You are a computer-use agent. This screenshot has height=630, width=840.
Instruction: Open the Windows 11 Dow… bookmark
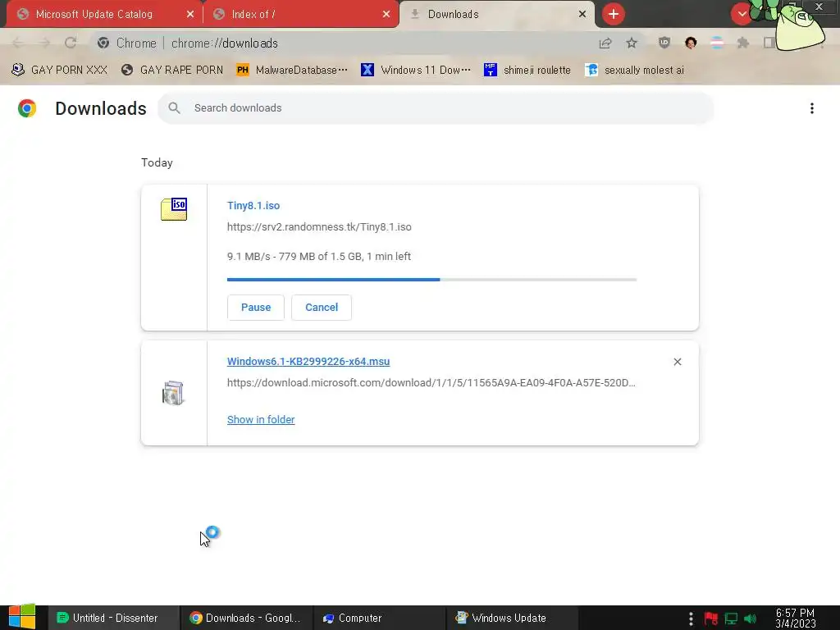click(x=416, y=71)
